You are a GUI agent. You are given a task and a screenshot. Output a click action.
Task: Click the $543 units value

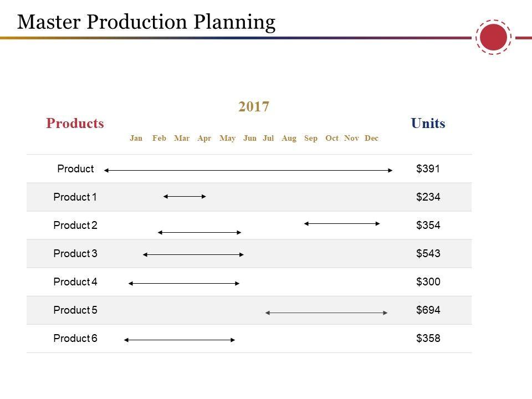click(428, 253)
